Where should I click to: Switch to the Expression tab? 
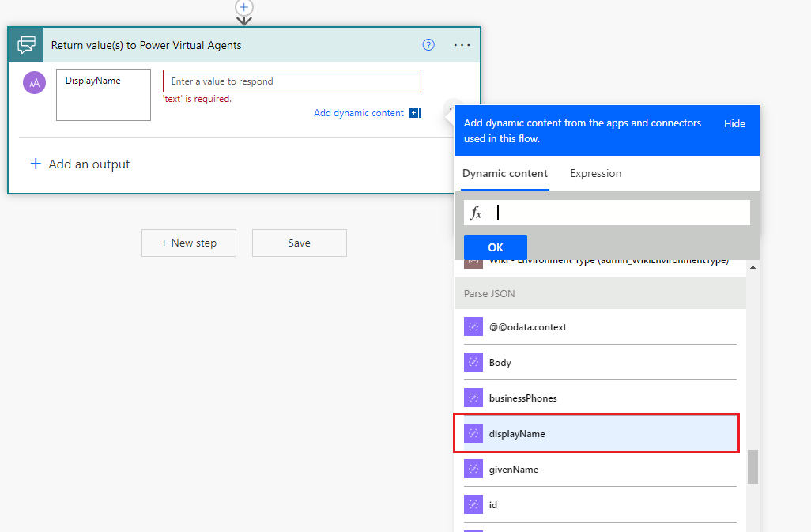595,173
